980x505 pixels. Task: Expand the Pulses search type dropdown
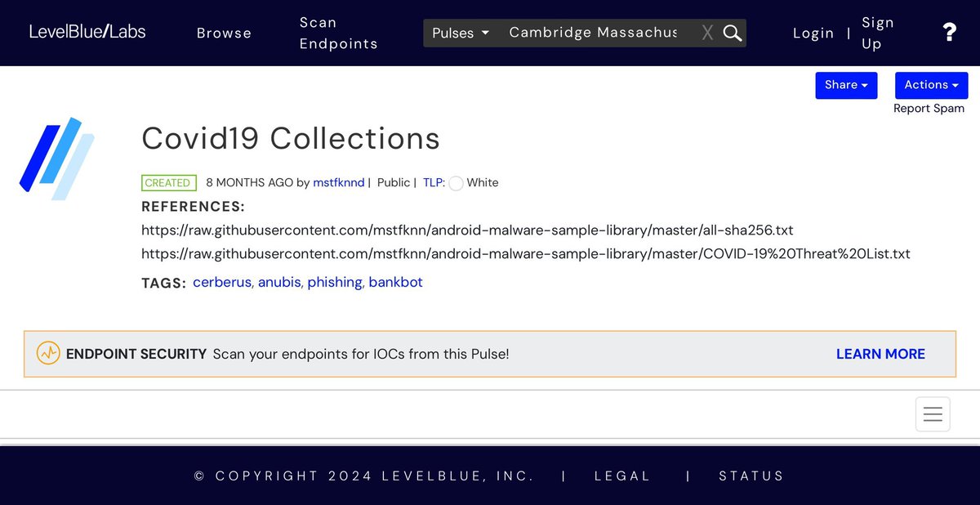(x=461, y=33)
